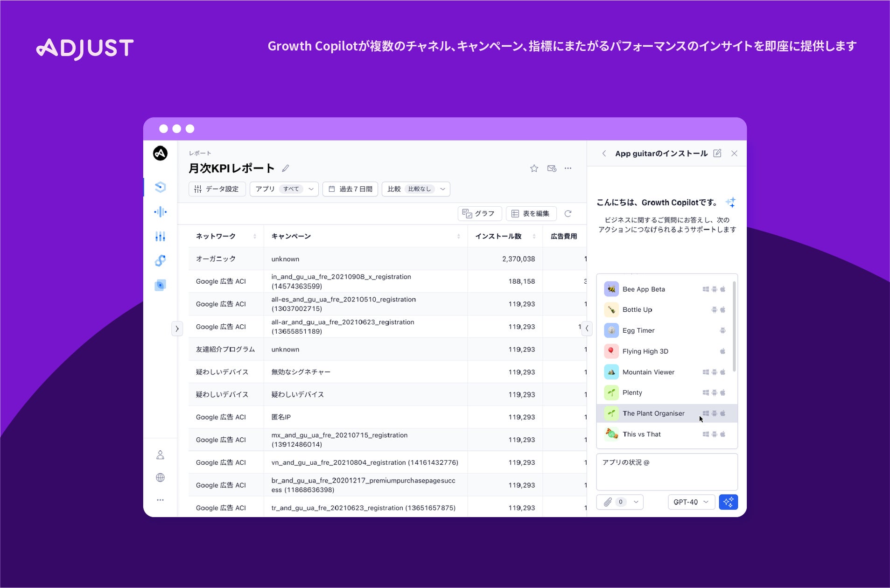Image resolution: width=890 pixels, height=588 pixels.
Task: Open the three-dot menu at sidebar bottom
Action: (161, 499)
